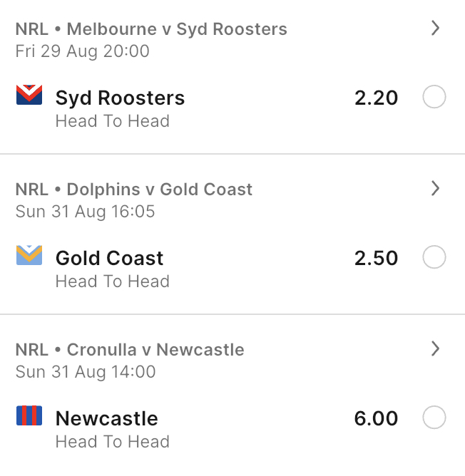Tap the 2.20 odds for Syd Roosters
This screenshot has height=476, width=465.
376,98
